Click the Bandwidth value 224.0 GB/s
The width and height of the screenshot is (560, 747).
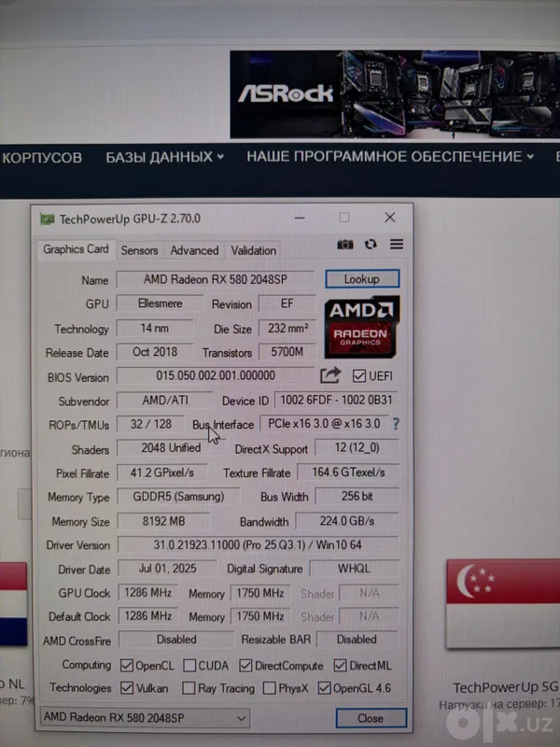click(x=346, y=521)
